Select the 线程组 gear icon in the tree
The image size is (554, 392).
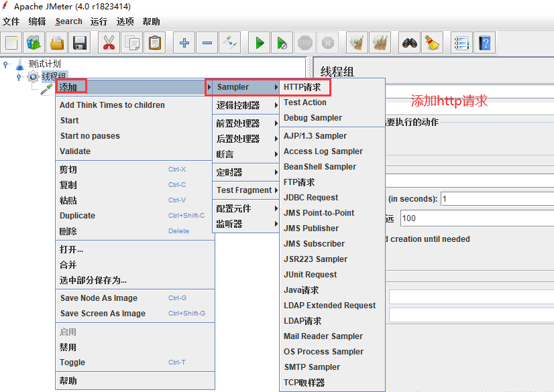pos(33,76)
